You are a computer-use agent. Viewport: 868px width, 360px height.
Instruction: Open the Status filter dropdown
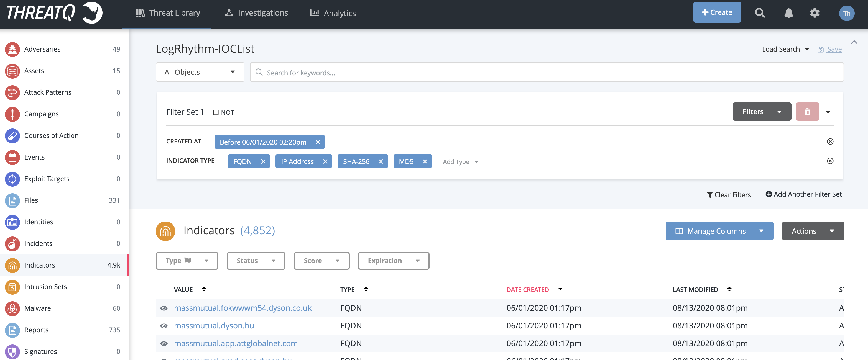pyautogui.click(x=256, y=261)
